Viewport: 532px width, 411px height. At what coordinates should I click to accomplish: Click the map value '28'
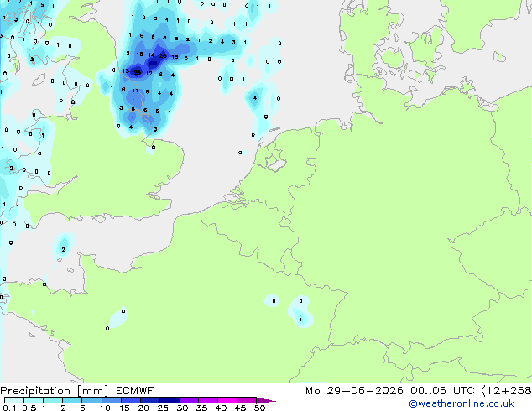coord(163,55)
